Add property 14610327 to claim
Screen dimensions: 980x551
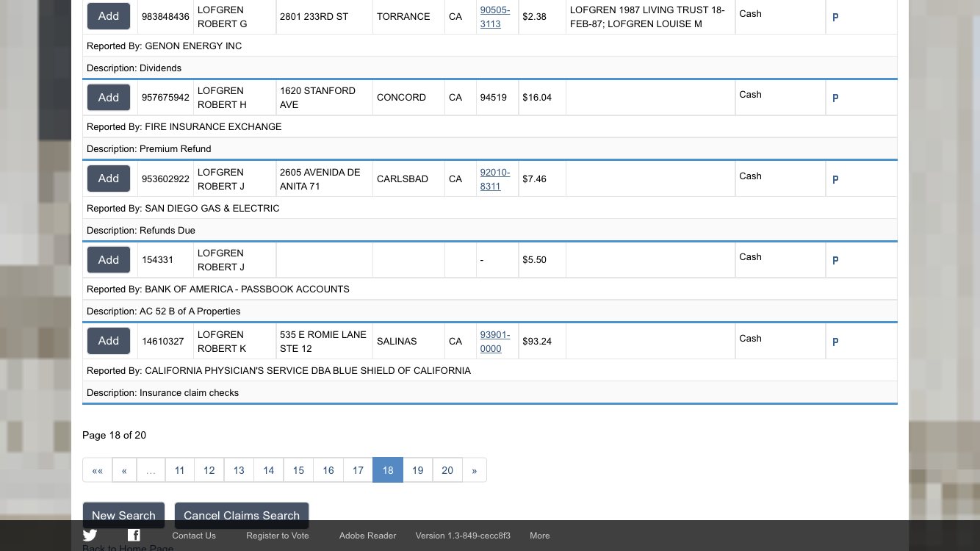click(109, 341)
